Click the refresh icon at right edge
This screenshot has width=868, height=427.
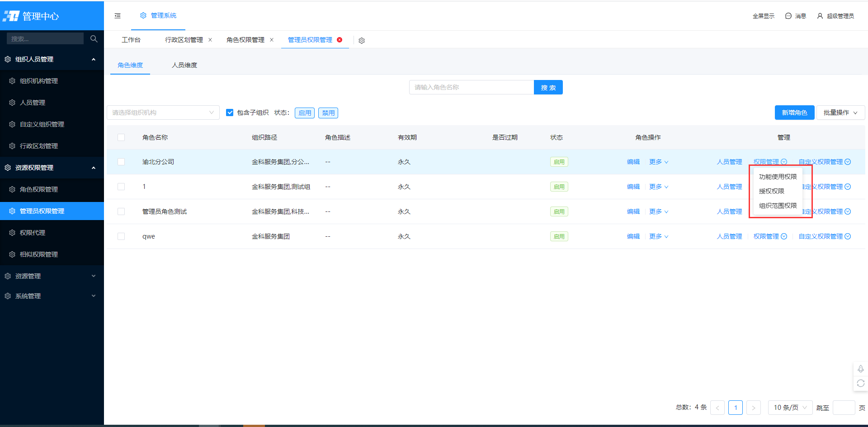coord(861,383)
